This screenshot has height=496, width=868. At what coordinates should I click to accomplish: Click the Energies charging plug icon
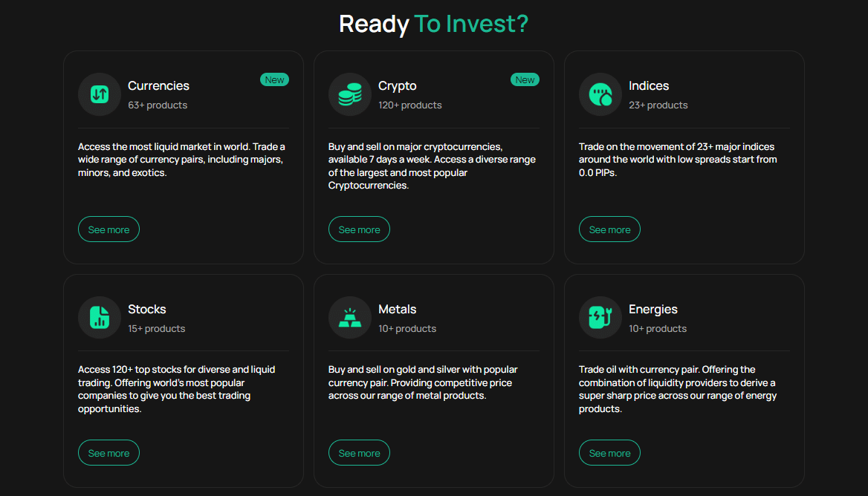click(x=600, y=317)
